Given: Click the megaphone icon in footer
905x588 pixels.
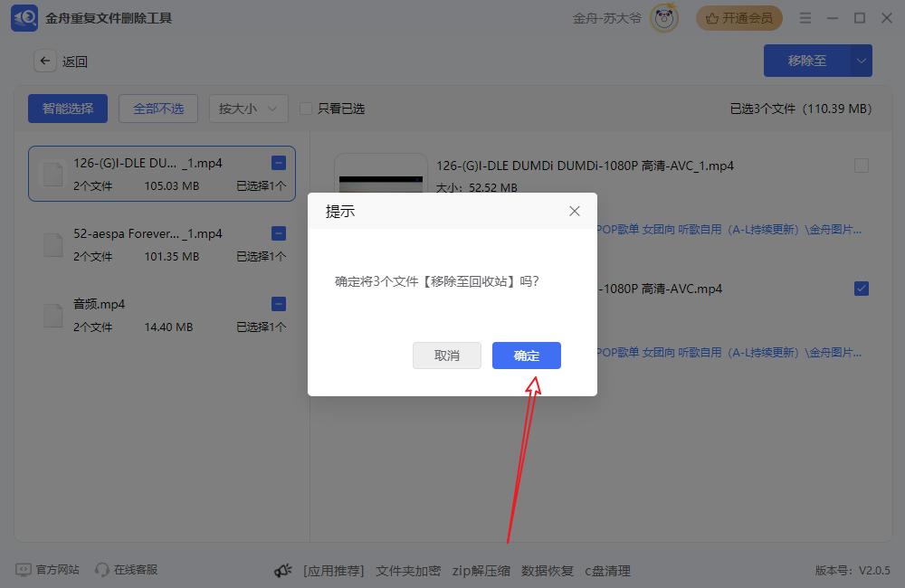Looking at the screenshot, I should [283, 571].
